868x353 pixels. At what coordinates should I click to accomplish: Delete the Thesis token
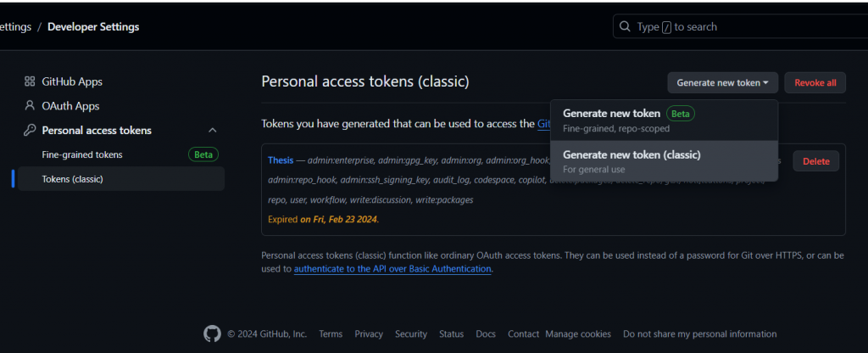click(x=816, y=161)
